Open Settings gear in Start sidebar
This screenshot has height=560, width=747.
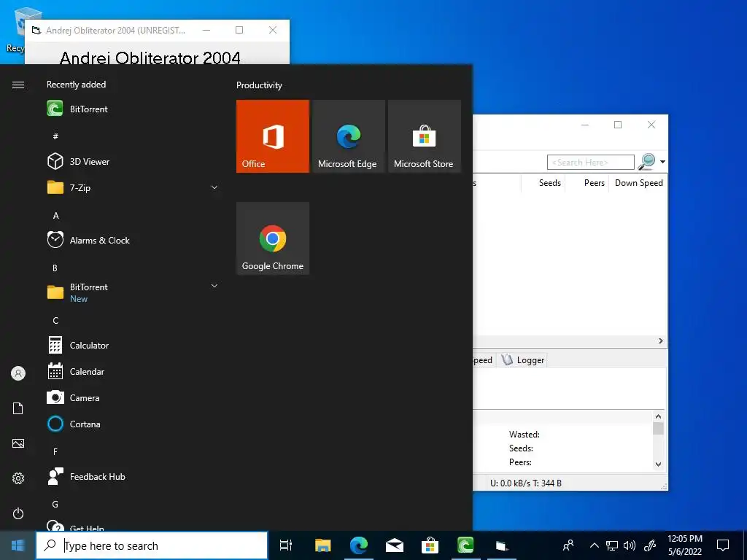tap(18, 478)
